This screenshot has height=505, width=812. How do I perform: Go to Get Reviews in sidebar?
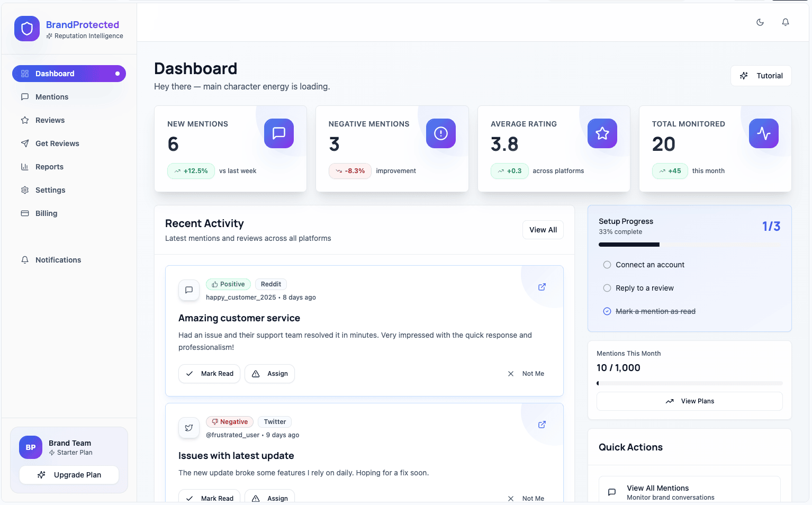pyautogui.click(x=57, y=143)
